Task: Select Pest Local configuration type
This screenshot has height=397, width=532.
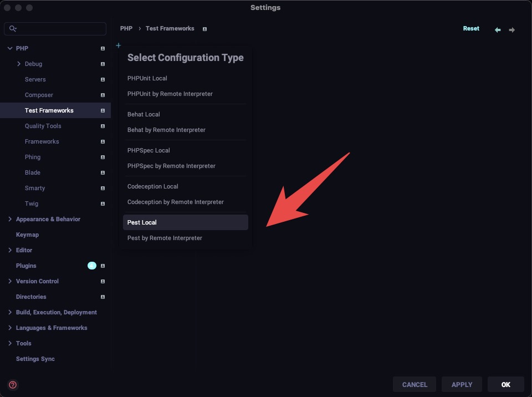Action: [x=185, y=222]
